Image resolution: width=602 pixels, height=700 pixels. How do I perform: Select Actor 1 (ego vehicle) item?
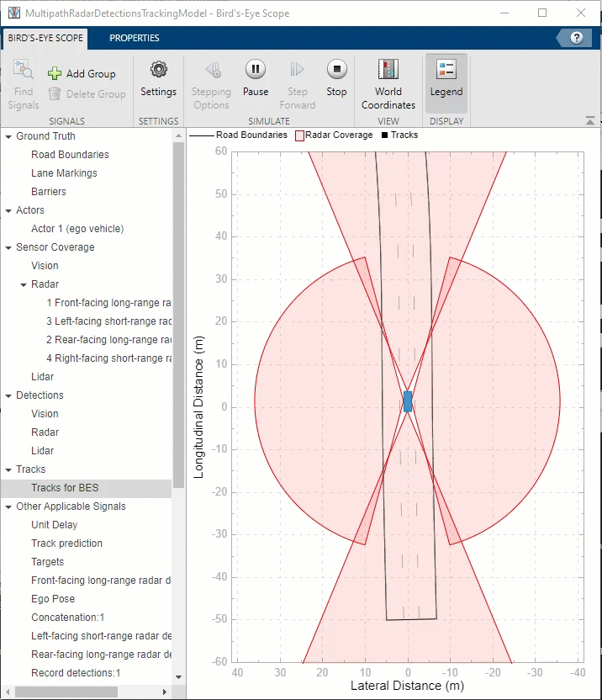coord(77,229)
